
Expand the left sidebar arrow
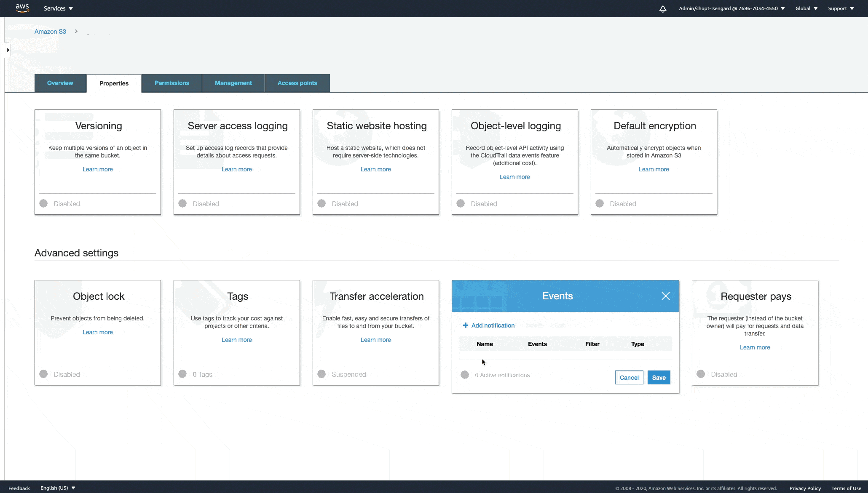(x=8, y=50)
